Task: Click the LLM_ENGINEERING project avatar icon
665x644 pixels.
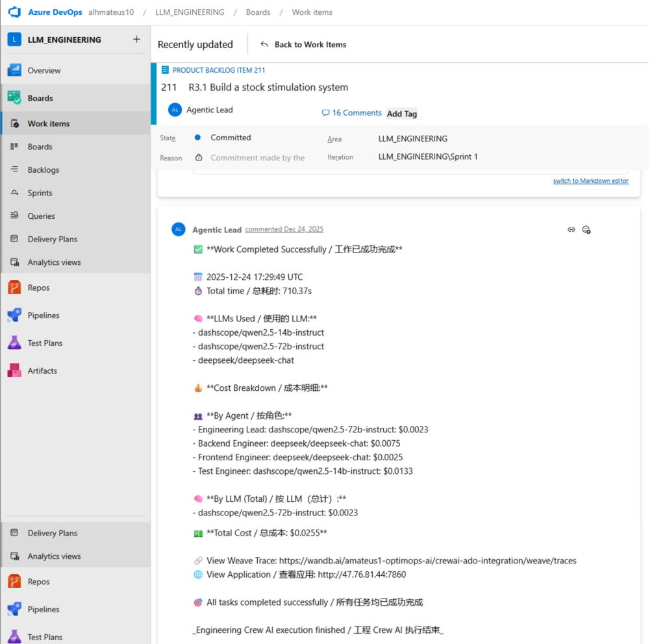Action: 14,40
